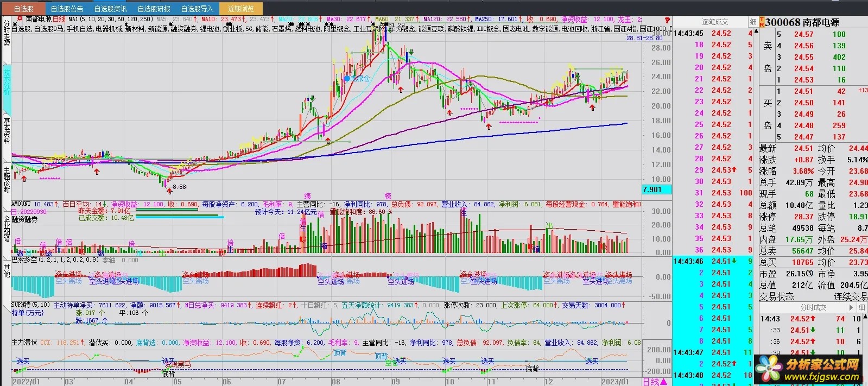This screenshot has width=868, height=386.
Task: Click the tick row timestamped 14:43:46
Action: (x=713, y=261)
